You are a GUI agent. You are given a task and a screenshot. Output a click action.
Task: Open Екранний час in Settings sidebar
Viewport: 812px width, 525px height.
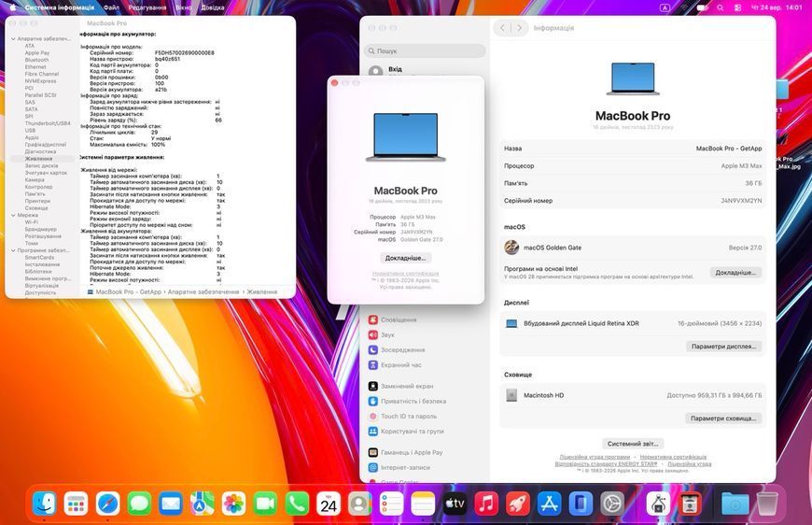(400, 365)
